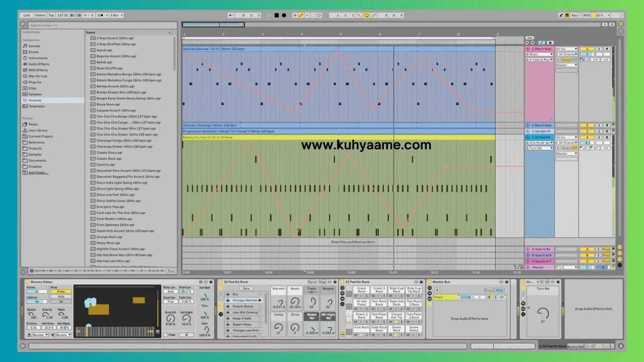Click the Tap tempo button
This screenshot has height=362, width=644.
[51, 15]
